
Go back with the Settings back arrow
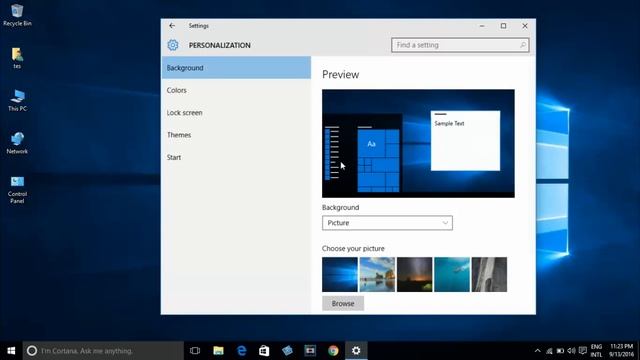[x=172, y=26]
